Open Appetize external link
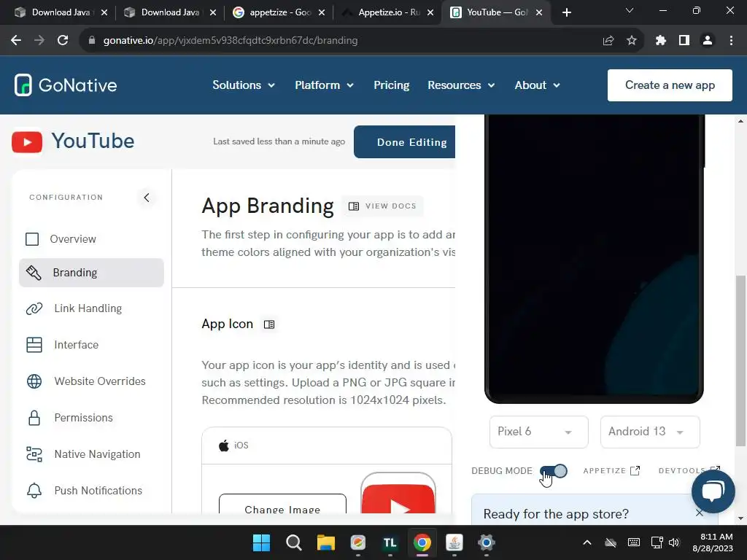The height and width of the screenshot is (560, 747). point(612,470)
